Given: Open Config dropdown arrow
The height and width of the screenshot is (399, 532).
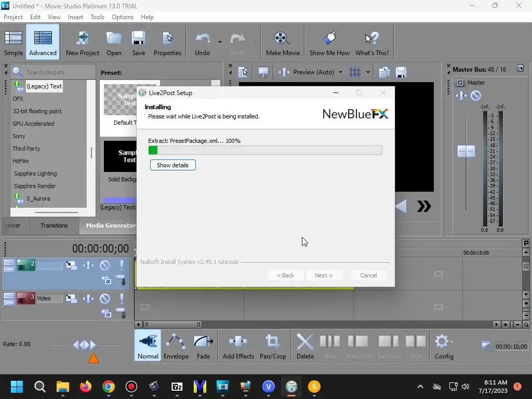Looking at the screenshot, I should [x=451, y=342].
